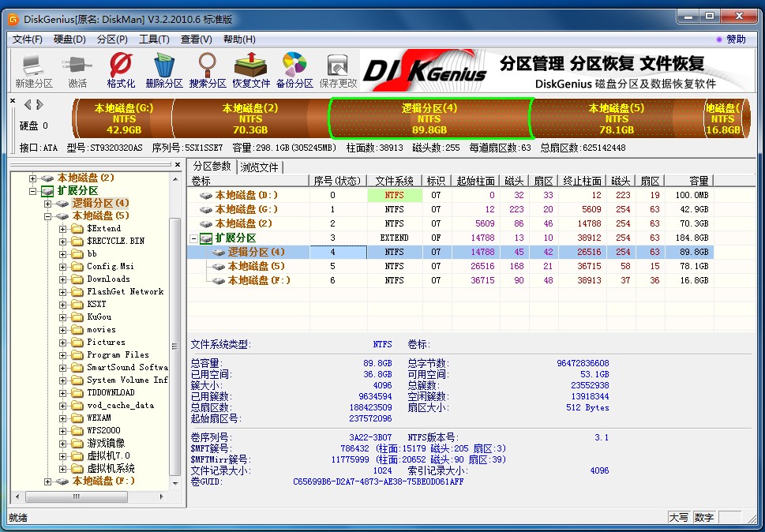This screenshot has height=532, width=765.
Task: Click tree panel scroll-down arrow
Action: (174, 484)
